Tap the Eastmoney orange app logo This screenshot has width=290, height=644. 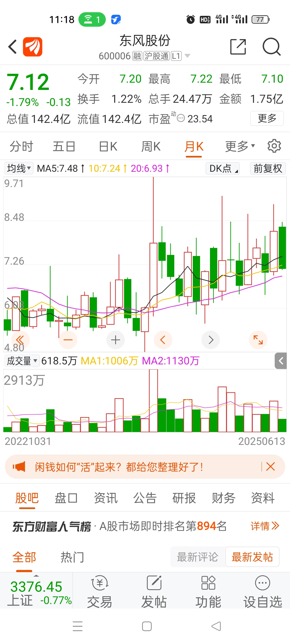click(32, 47)
